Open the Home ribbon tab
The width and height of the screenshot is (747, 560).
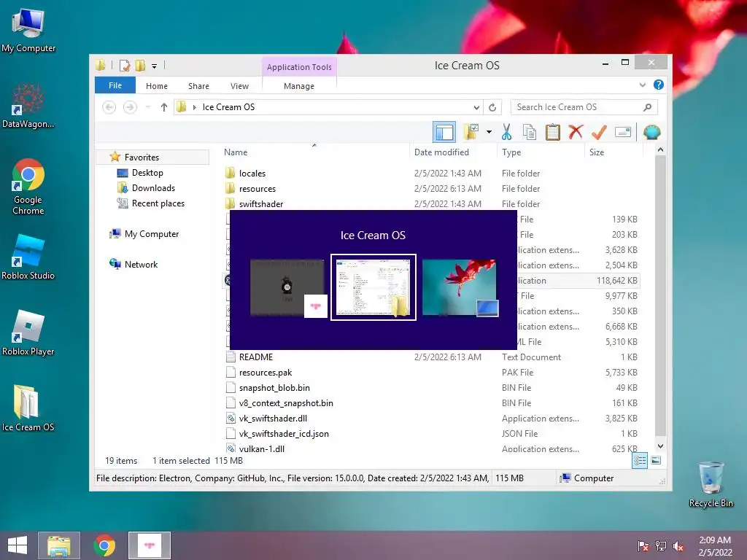(x=156, y=86)
